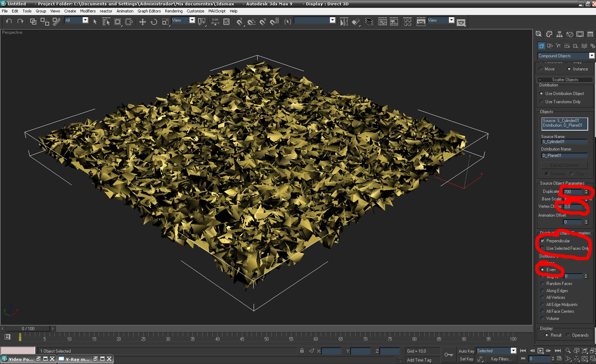Switch to the Modify command panel
Screen dimensions: 596x364
click(549, 34)
